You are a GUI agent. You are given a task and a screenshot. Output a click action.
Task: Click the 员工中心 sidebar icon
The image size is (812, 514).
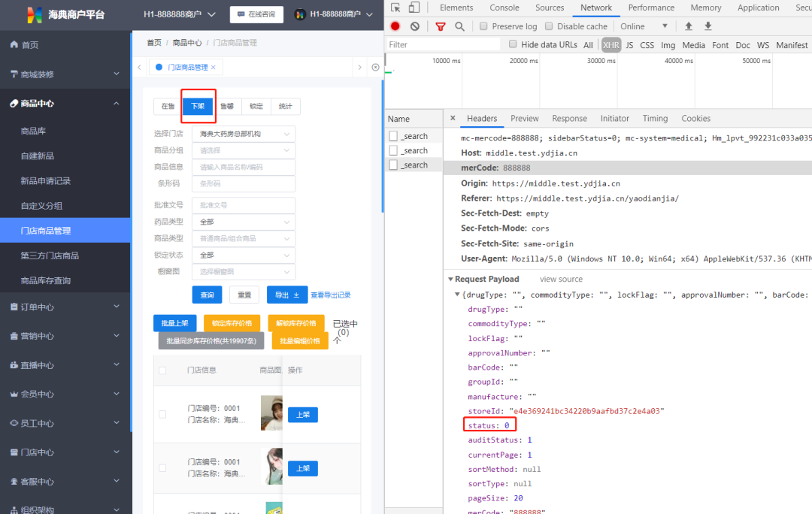click(14, 423)
